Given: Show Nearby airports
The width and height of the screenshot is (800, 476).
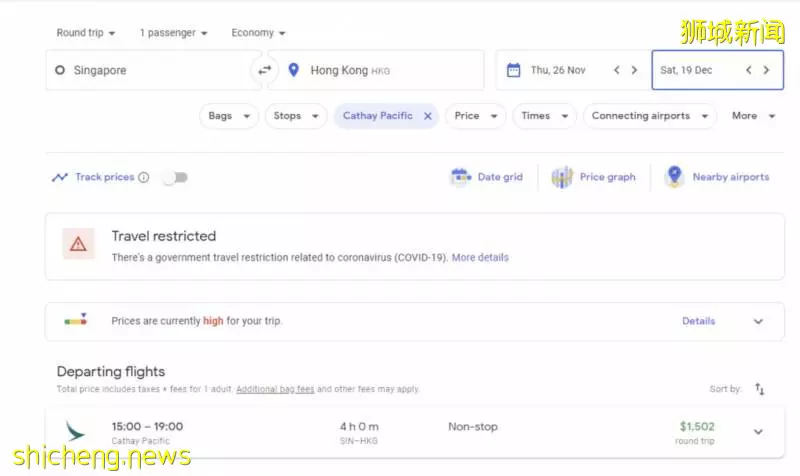Looking at the screenshot, I should tap(731, 177).
